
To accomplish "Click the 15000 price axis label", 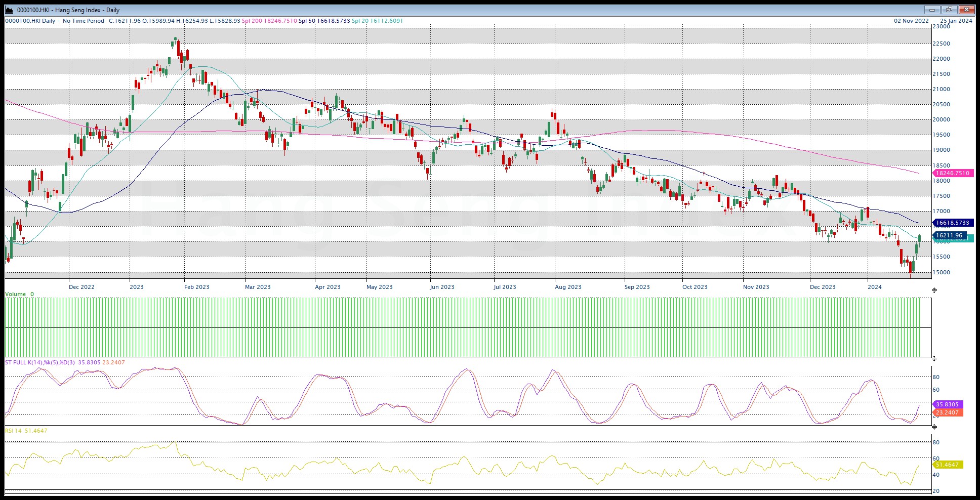I will 942,272.
